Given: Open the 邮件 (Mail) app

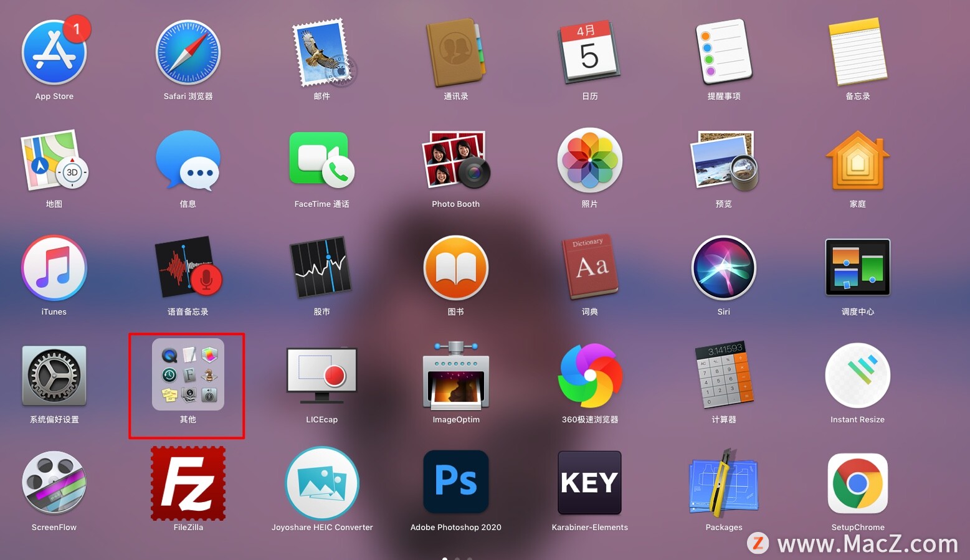Looking at the screenshot, I should tap(322, 52).
